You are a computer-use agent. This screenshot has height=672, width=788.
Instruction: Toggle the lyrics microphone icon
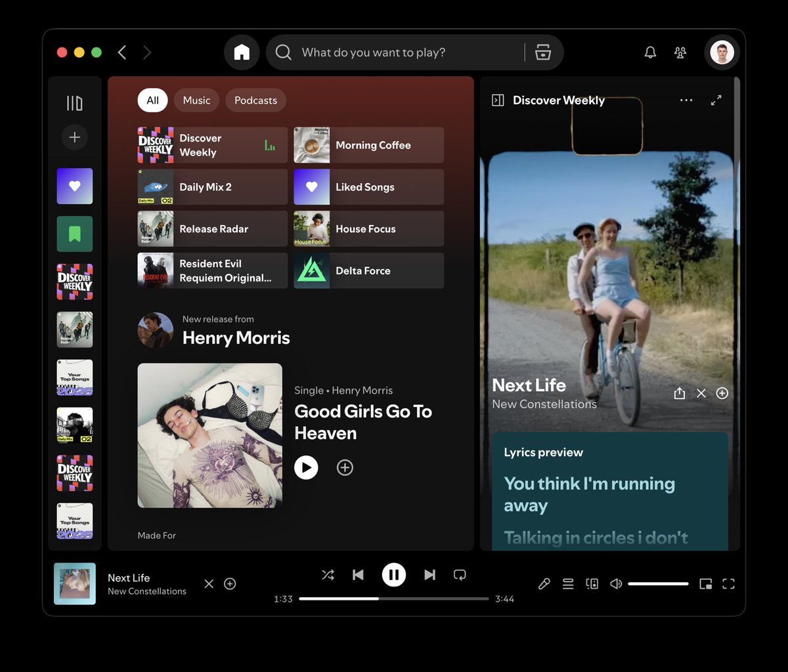tap(544, 583)
